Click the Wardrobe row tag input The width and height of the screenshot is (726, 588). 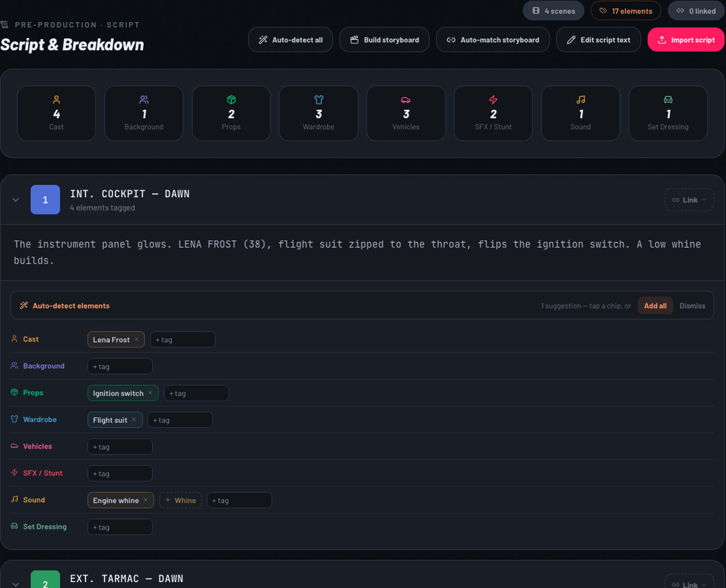[180, 419]
